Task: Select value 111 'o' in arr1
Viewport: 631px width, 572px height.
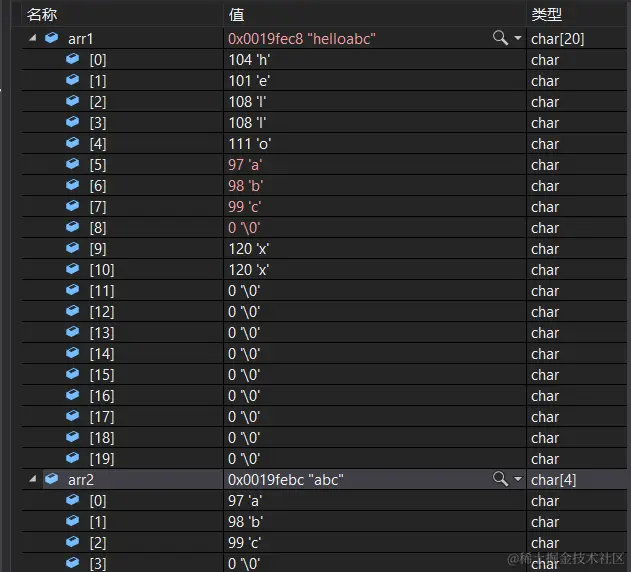Action: [250, 144]
